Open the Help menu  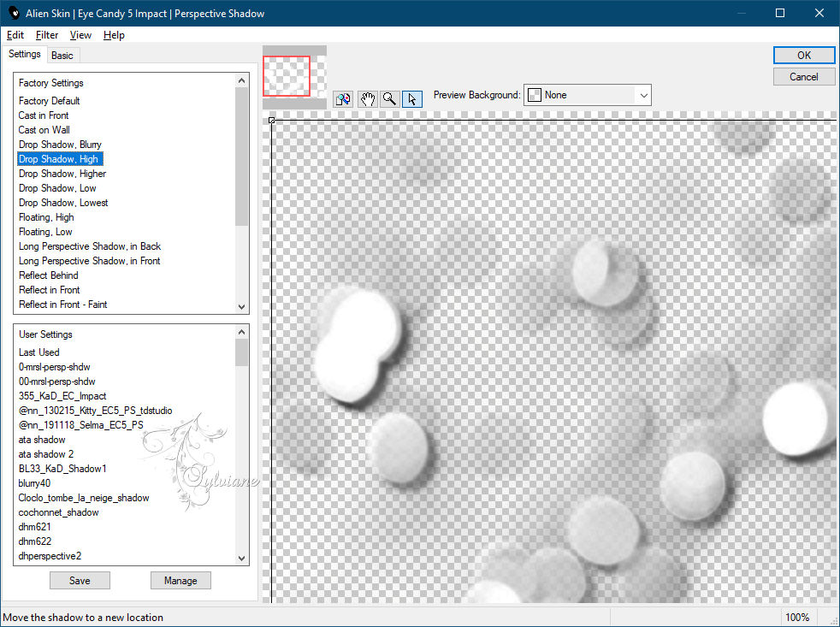coord(114,35)
